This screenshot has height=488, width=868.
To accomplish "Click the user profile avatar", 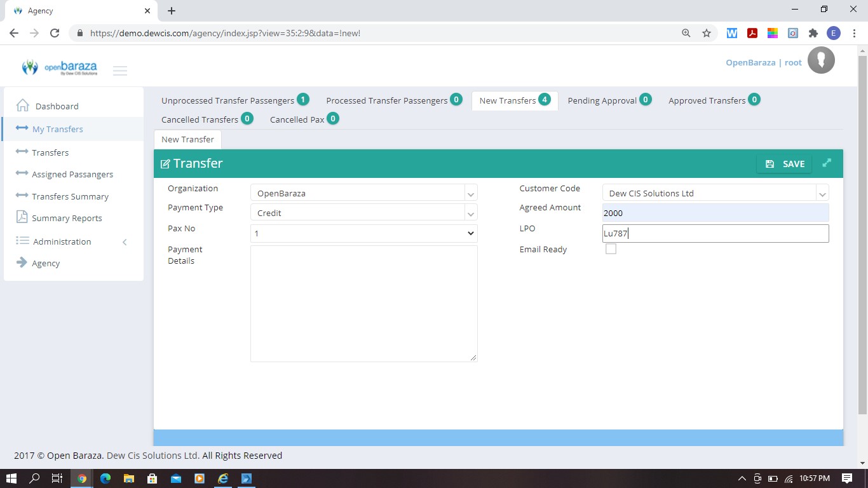I will coord(821,60).
